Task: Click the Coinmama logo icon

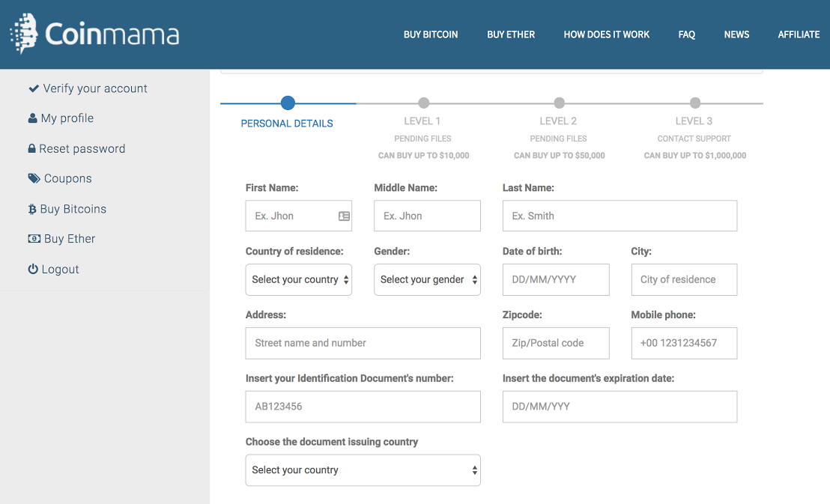Action: [23, 34]
